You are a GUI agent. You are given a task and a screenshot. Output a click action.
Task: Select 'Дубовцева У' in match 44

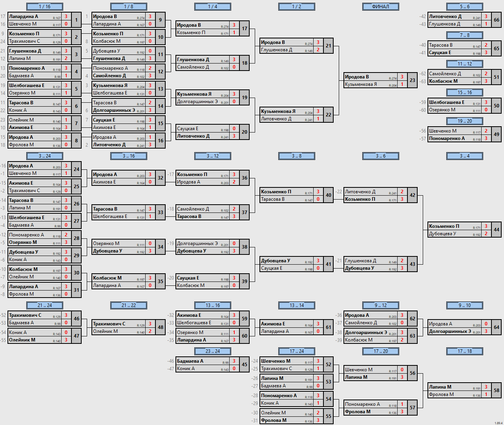tap(442, 234)
